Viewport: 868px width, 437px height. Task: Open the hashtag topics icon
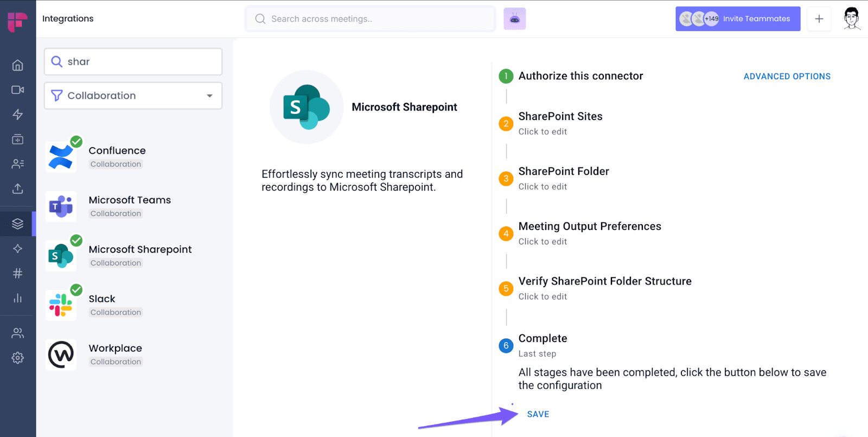[17, 273]
